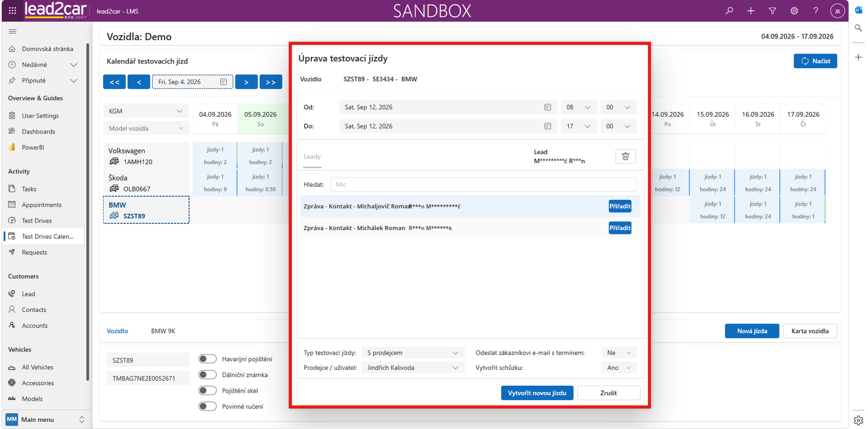The width and height of the screenshot is (868, 429).
Task: Open All Vehicles in sidebar
Action: point(37,367)
